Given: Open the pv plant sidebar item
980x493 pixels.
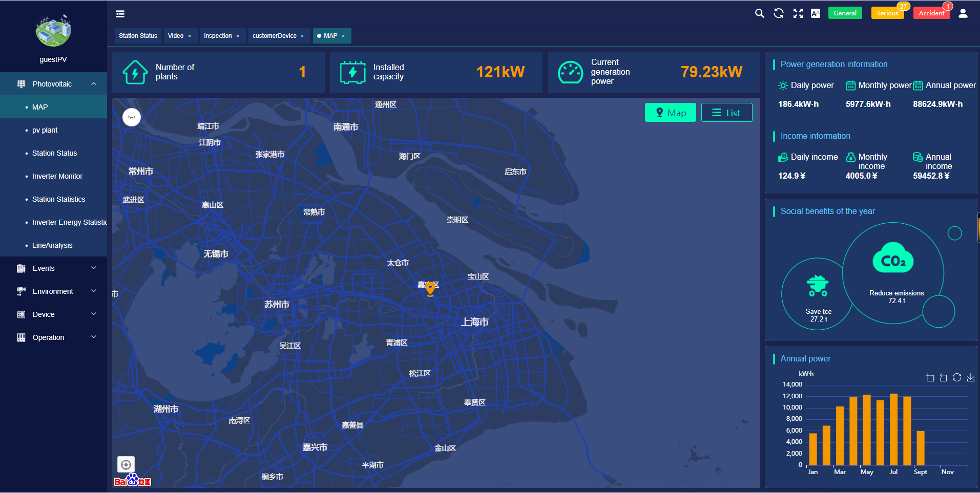Looking at the screenshot, I should tap(53, 130).
